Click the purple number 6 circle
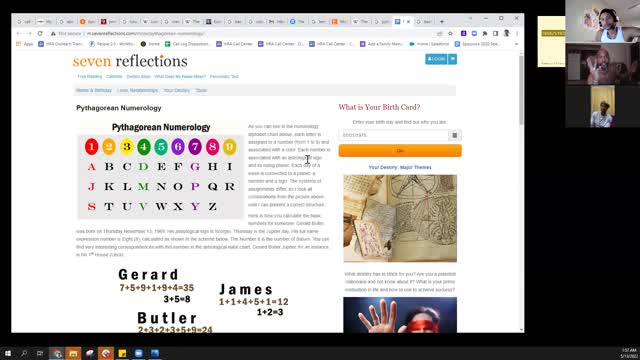 [178, 147]
